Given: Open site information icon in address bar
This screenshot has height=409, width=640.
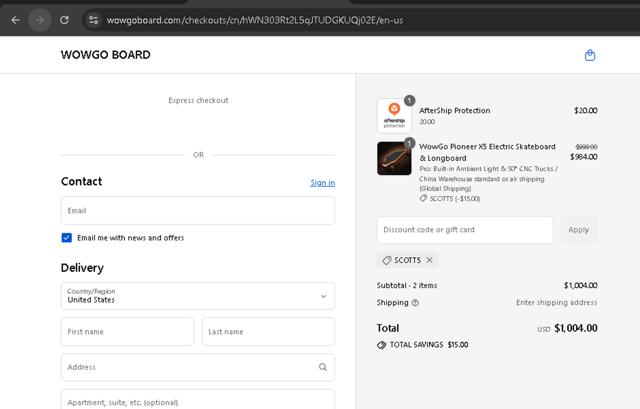Looking at the screenshot, I should click(93, 20).
